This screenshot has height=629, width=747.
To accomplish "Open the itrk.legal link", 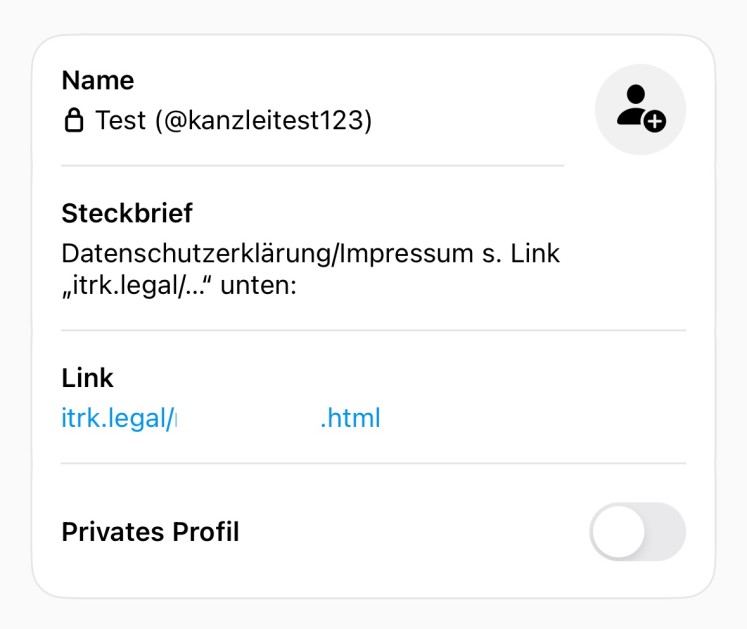I will (220, 417).
